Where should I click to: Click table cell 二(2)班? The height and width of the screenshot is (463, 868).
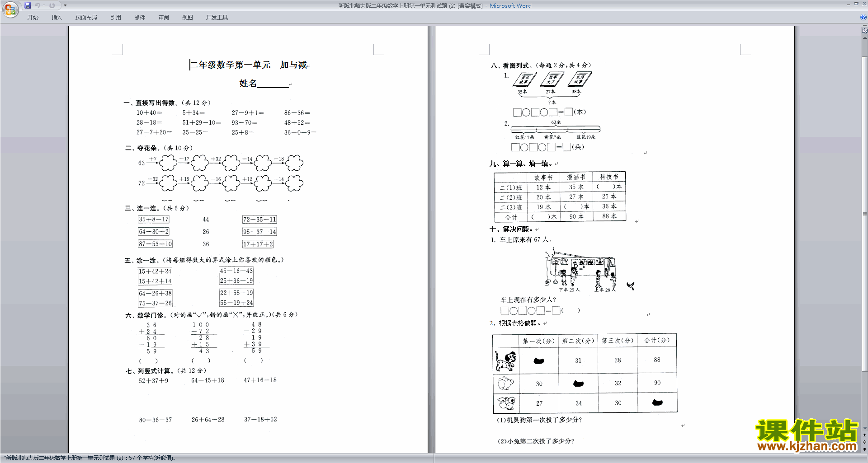click(511, 197)
